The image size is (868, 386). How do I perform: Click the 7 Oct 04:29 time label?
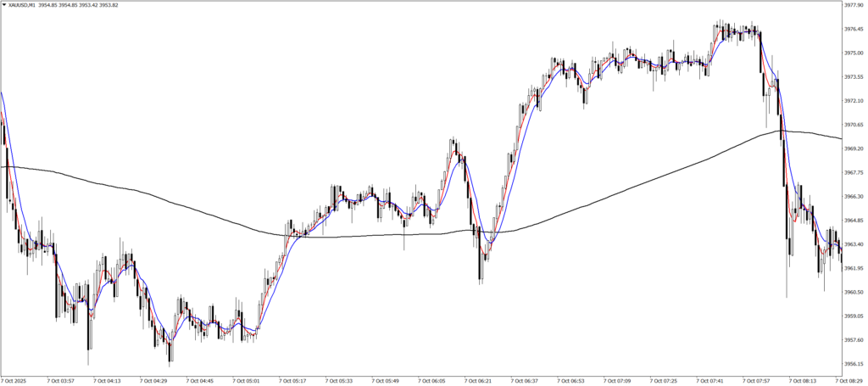(154, 381)
